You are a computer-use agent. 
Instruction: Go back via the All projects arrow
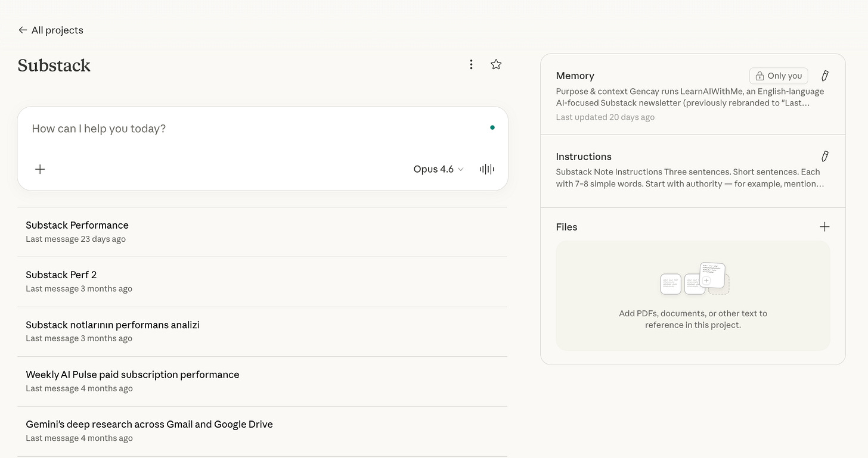point(23,30)
